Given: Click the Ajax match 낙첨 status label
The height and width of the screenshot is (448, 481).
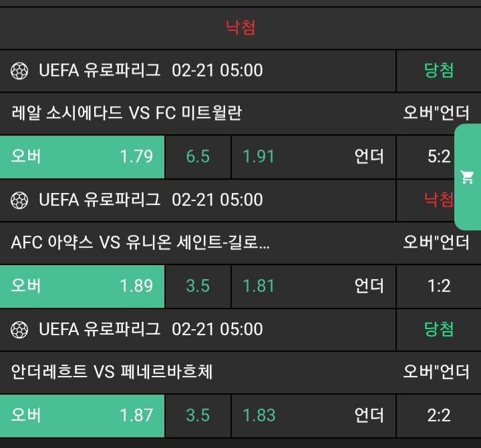Looking at the screenshot, I should [439, 200].
